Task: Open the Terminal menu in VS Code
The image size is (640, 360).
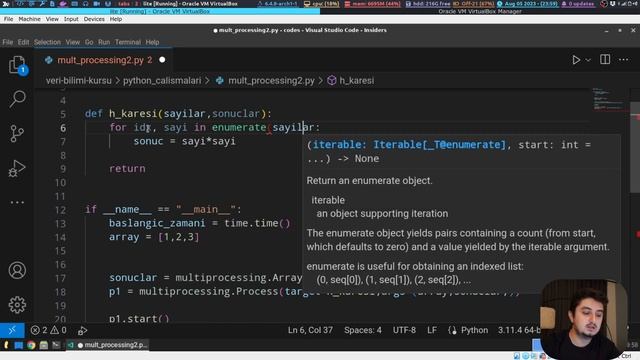Action: click(128, 42)
